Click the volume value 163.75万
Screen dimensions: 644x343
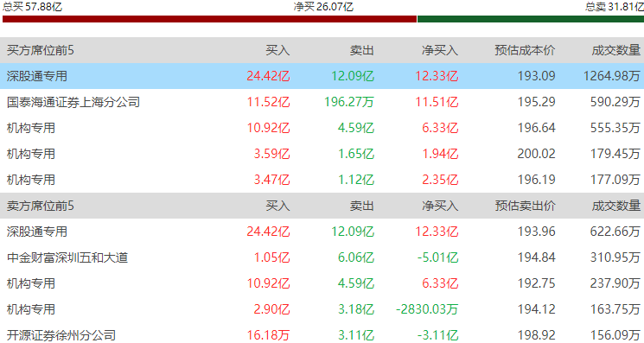[615, 309]
